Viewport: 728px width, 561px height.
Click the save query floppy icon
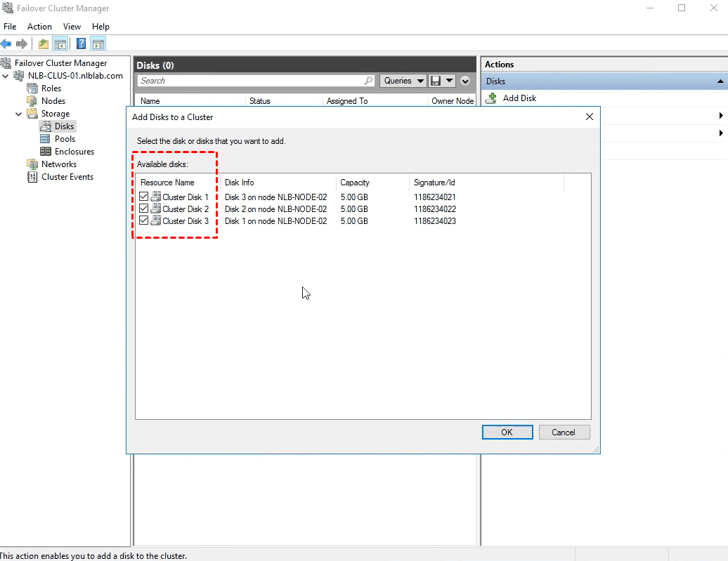(x=436, y=81)
